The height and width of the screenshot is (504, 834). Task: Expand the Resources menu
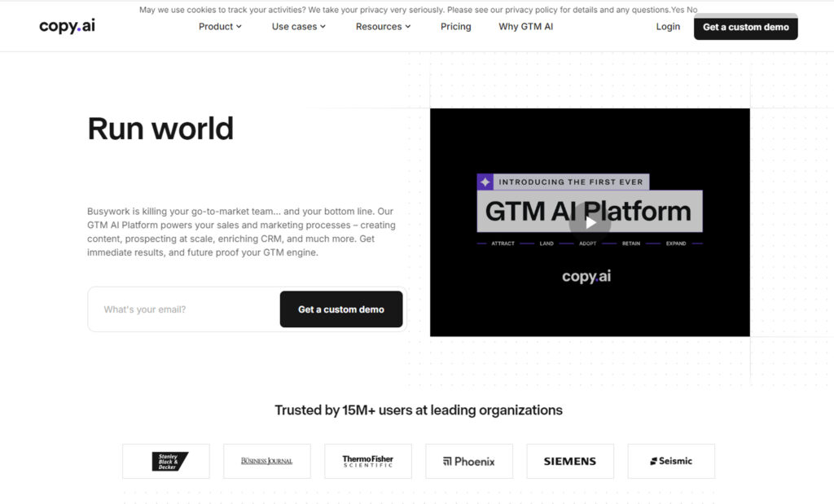(383, 27)
